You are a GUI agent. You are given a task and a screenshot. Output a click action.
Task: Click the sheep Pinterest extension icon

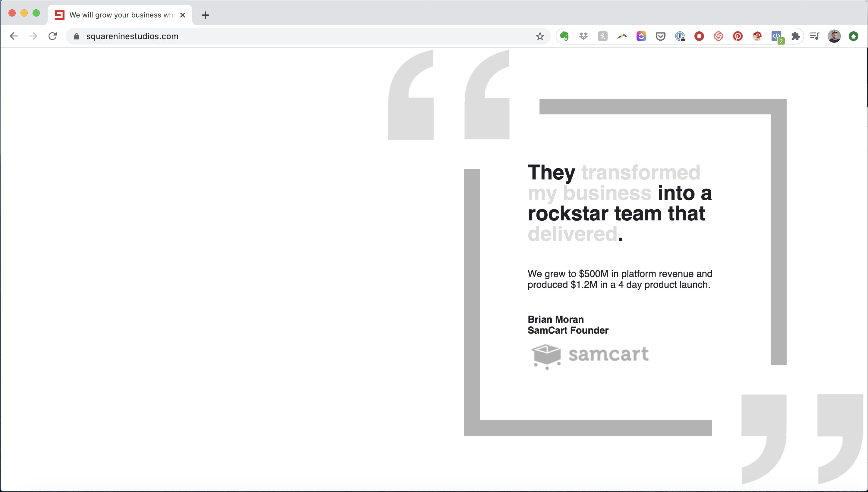pos(757,36)
